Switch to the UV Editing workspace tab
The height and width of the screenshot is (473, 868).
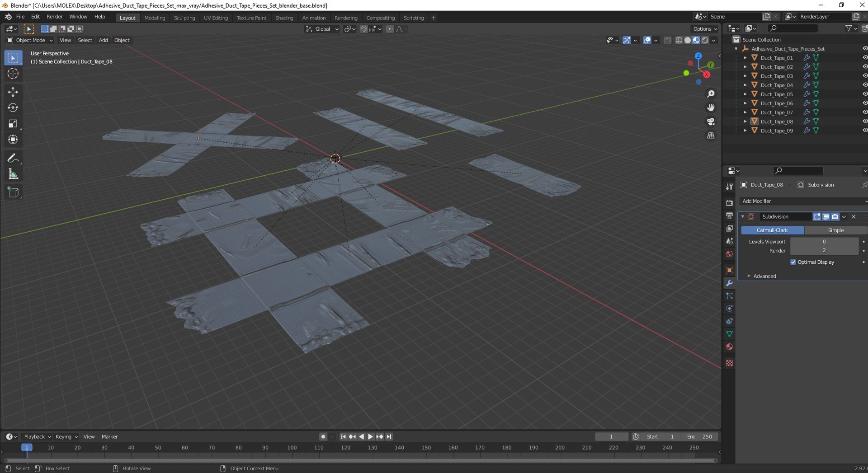pos(216,18)
